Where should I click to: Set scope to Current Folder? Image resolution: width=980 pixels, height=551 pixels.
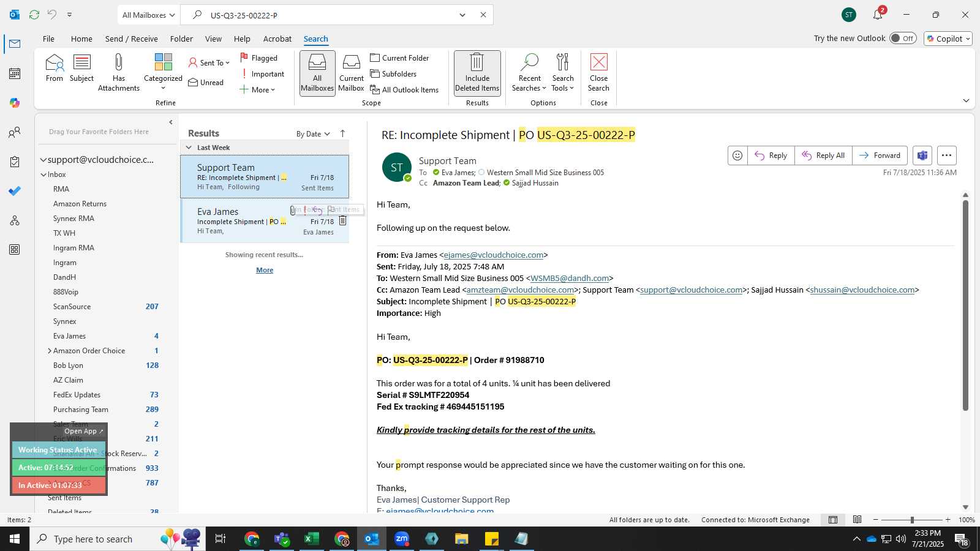point(399,58)
